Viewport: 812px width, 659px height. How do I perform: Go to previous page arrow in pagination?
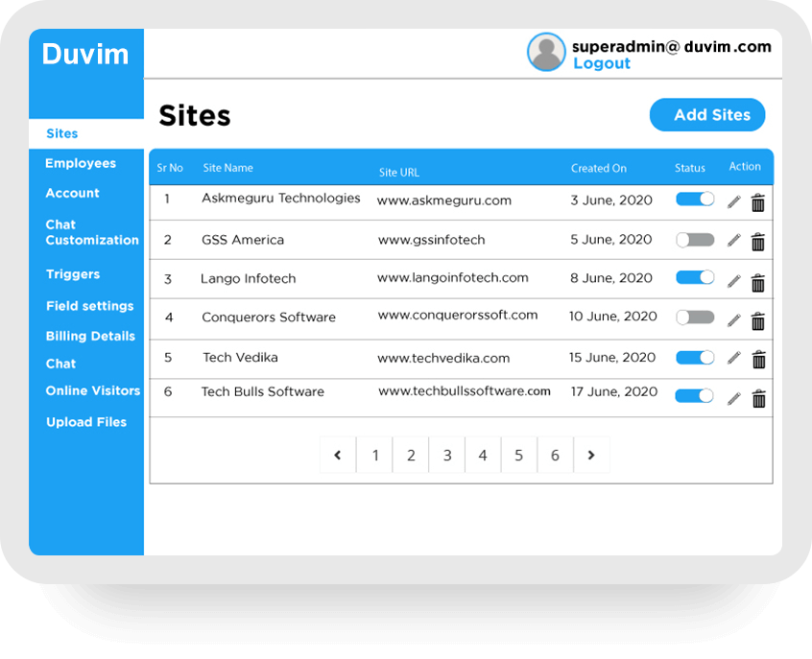tap(338, 455)
